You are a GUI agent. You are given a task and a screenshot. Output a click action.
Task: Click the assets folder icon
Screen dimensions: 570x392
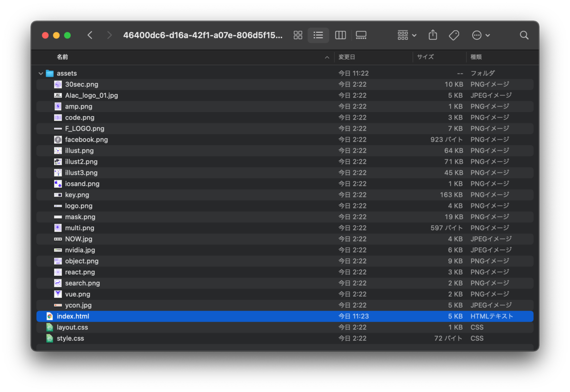click(49, 74)
